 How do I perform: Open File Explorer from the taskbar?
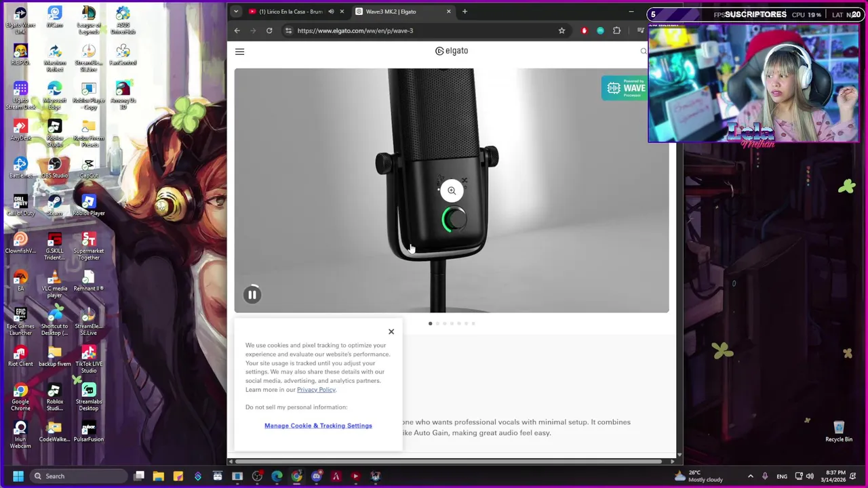pos(159,476)
